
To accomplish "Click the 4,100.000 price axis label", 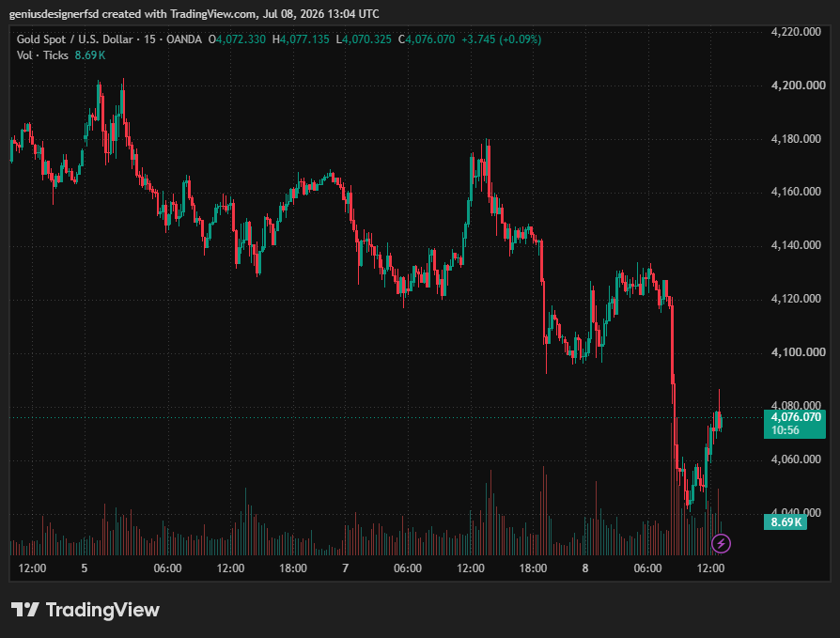I will click(798, 352).
